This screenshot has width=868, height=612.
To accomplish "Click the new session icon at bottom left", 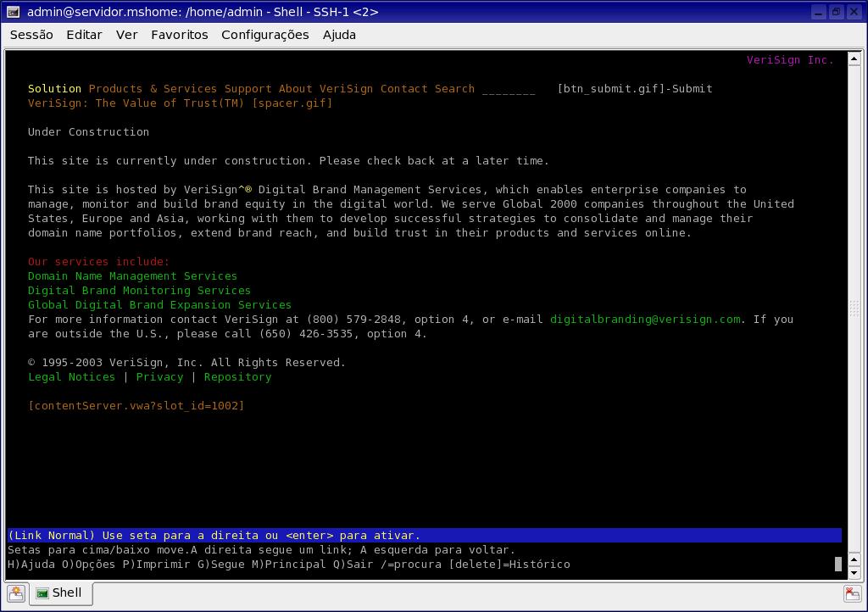I will tap(16, 593).
